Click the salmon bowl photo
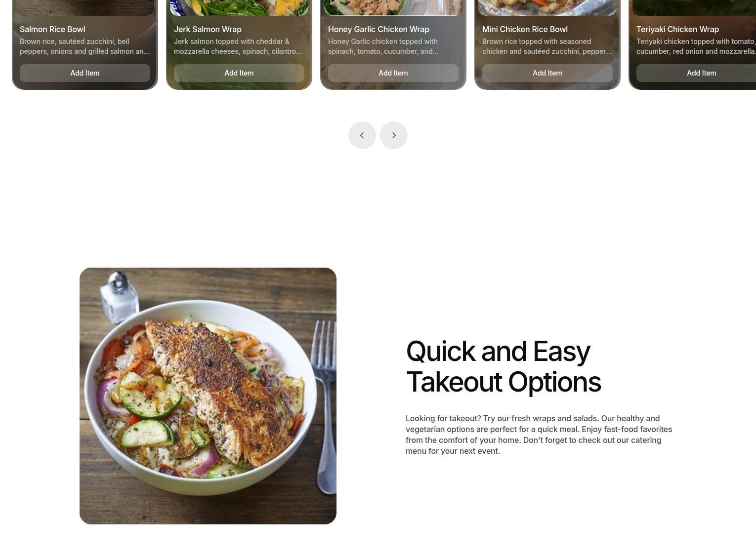Viewport: 756px width, 555px height. click(208, 396)
